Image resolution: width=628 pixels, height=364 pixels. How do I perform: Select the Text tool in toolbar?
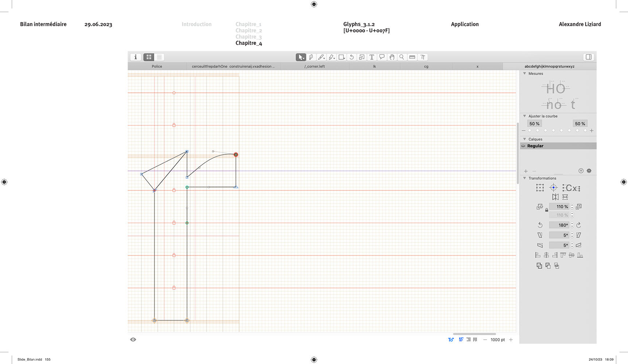point(372,57)
